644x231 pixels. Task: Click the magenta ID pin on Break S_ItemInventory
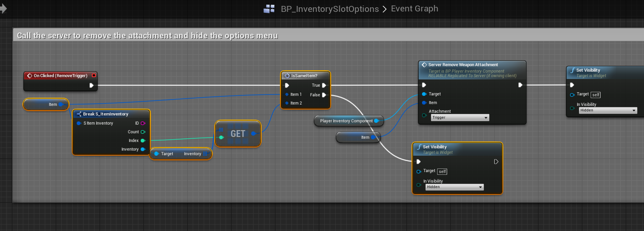click(x=143, y=123)
